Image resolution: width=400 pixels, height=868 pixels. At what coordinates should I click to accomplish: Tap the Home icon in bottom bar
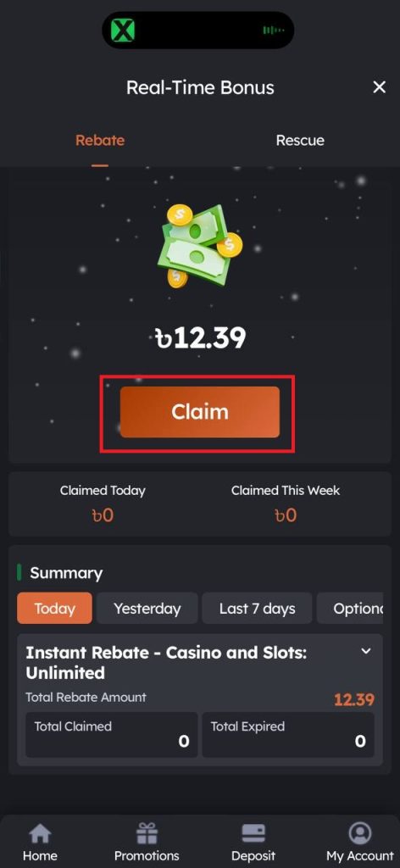point(40,833)
